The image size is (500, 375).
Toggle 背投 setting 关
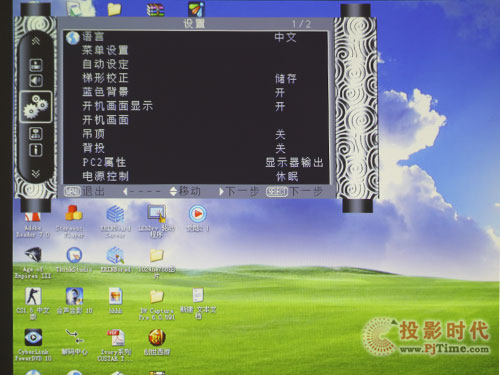(280, 148)
